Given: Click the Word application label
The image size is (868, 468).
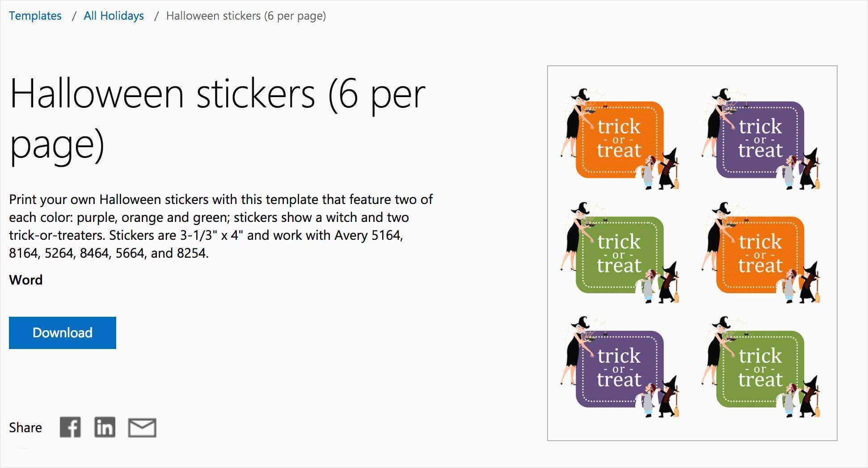Looking at the screenshot, I should [x=26, y=280].
